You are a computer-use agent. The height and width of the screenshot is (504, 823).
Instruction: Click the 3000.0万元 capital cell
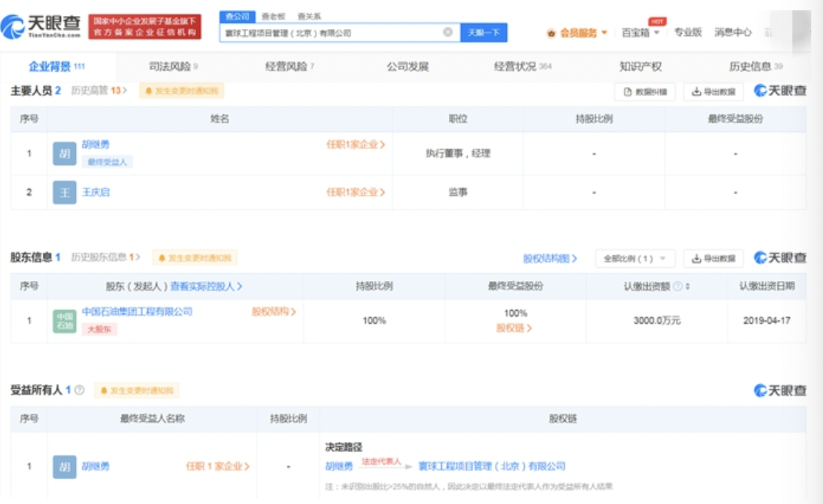tap(657, 320)
